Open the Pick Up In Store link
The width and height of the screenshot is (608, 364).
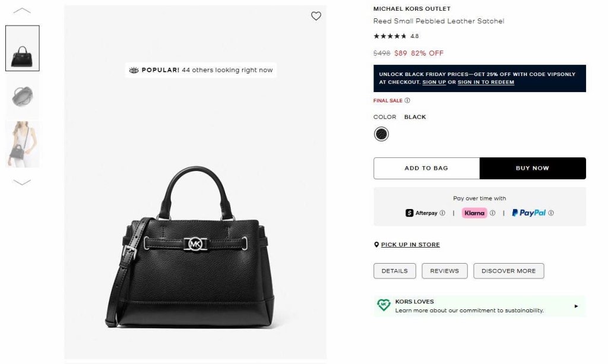pos(410,245)
